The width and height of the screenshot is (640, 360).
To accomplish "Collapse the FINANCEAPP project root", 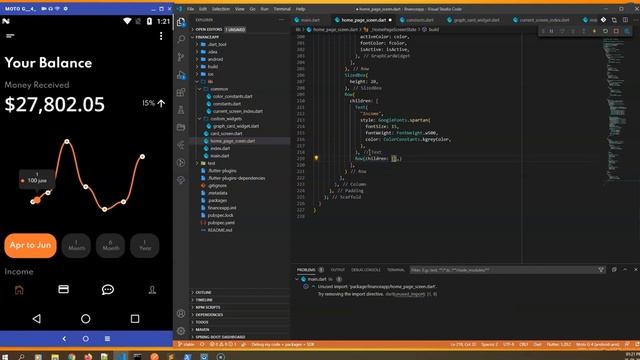I will 207,37.
